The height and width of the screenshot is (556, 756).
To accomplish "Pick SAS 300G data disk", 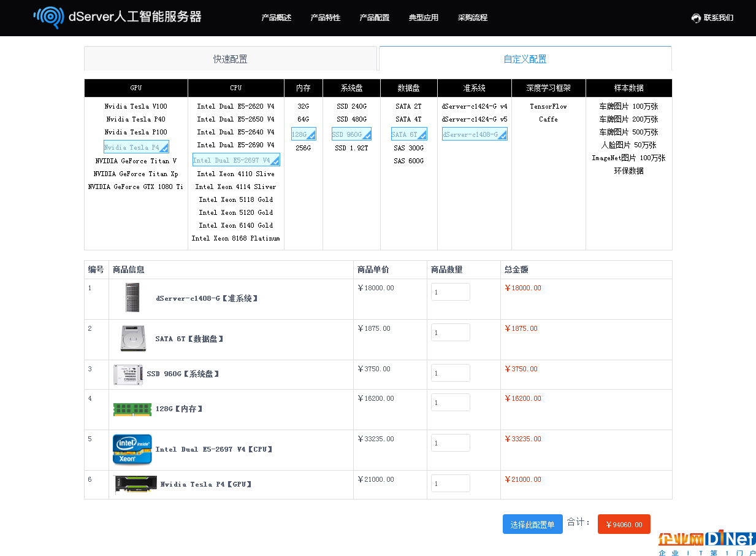I will pyautogui.click(x=409, y=148).
